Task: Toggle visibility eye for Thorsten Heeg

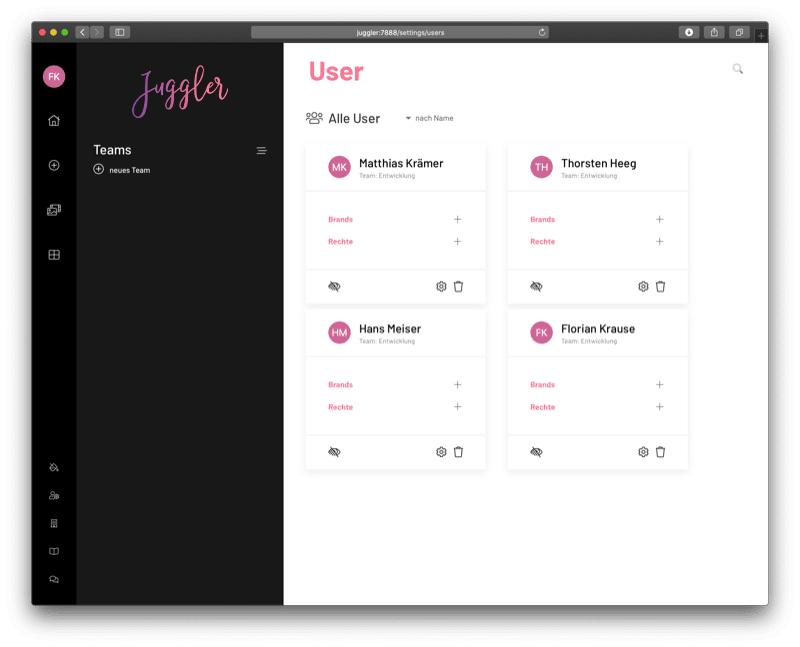Action: [536, 286]
